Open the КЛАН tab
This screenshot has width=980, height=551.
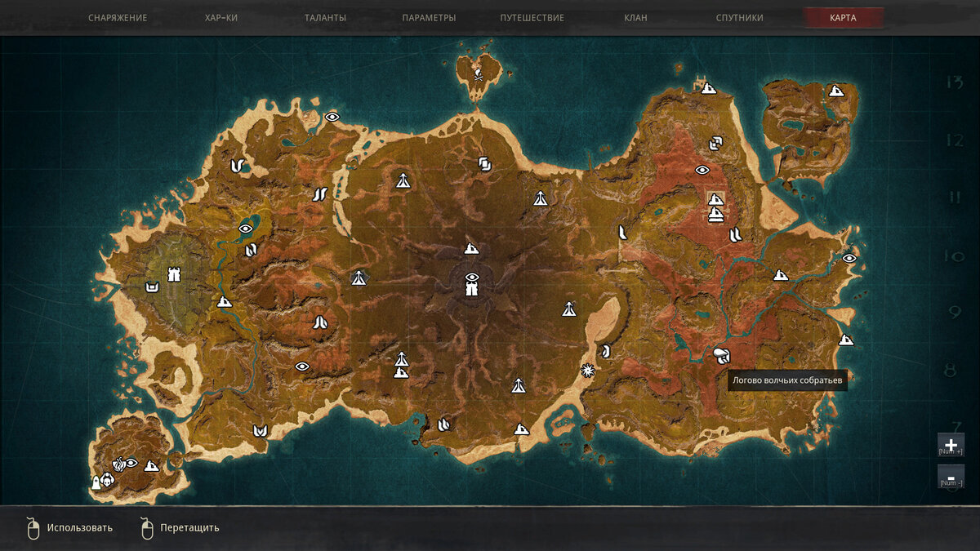635,18
